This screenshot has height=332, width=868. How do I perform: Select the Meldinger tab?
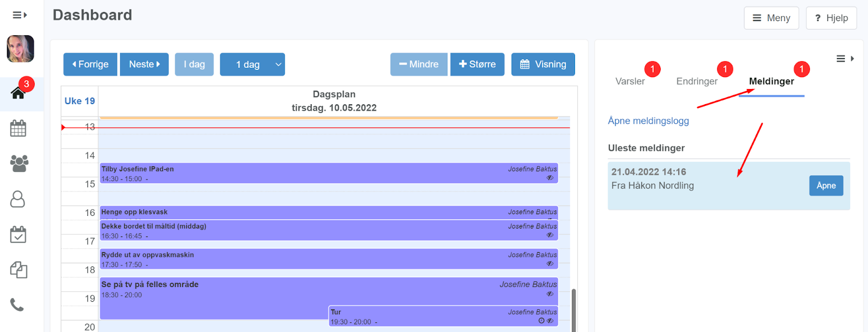(771, 81)
